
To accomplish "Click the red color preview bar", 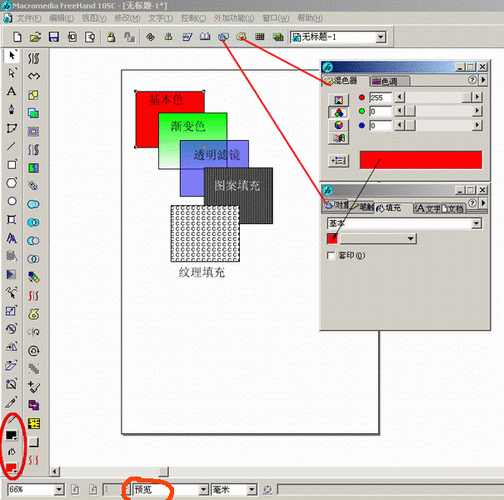I will click(x=421, y=160).
